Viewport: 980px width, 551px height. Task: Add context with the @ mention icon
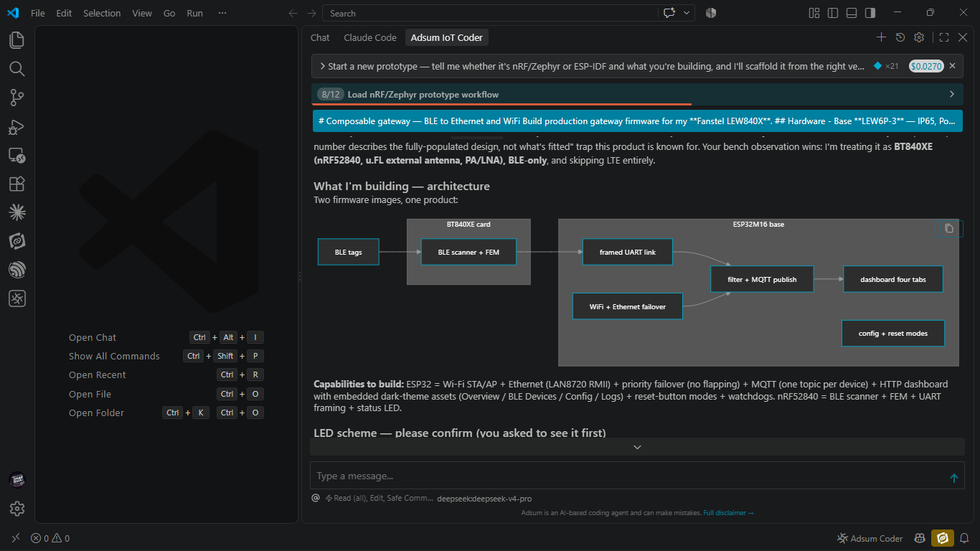[x=316, y=498]
